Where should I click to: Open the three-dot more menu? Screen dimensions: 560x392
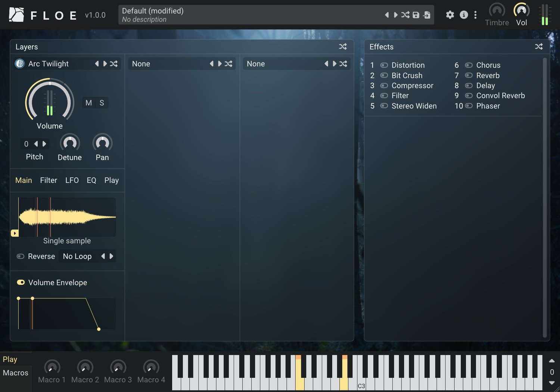(x=475, y=15)
